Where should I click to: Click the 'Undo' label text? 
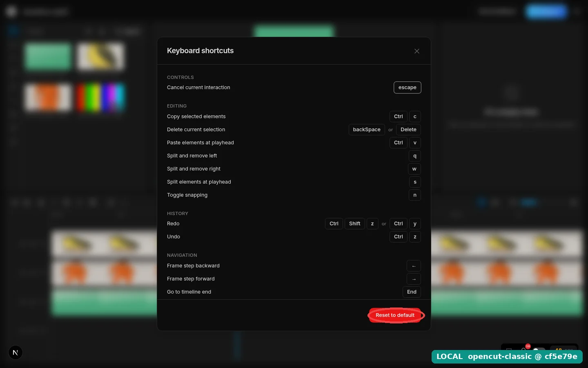(x=174, y=237)
